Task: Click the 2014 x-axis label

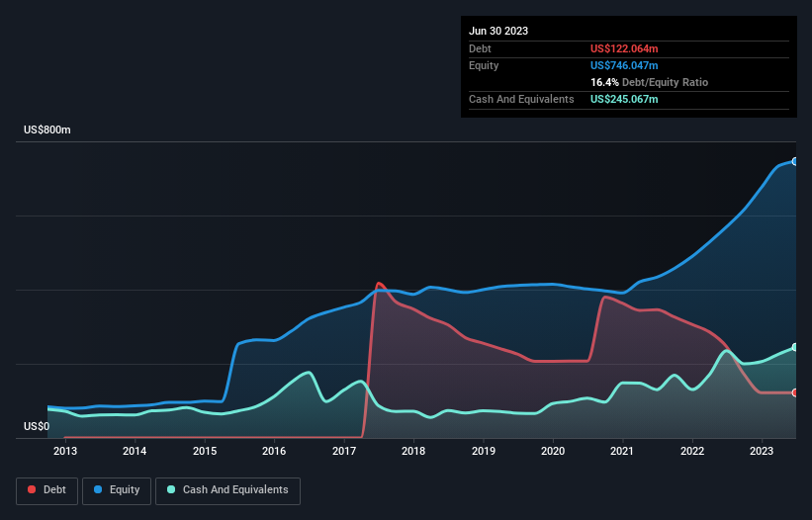Action: [135, 451]
